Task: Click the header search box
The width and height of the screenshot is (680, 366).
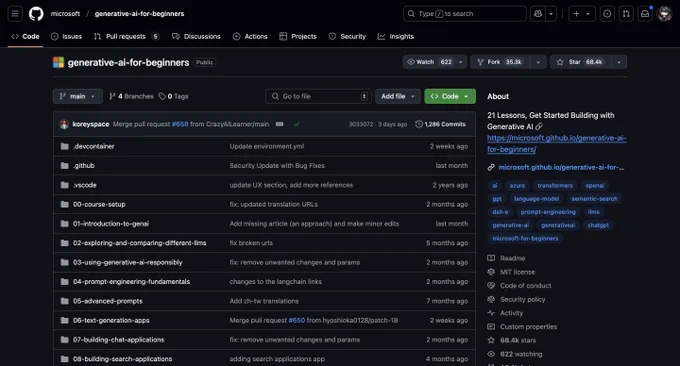Action: tap(464, 14)
